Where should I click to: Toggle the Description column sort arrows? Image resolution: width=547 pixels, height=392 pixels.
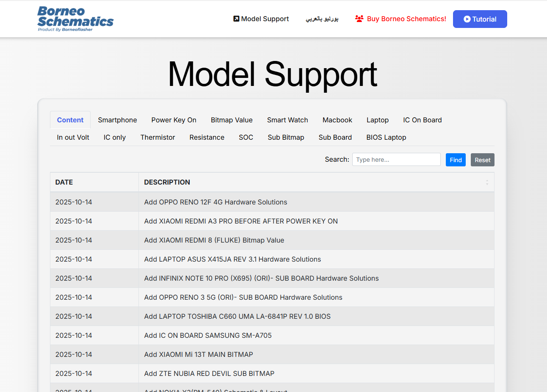[487, 182]
